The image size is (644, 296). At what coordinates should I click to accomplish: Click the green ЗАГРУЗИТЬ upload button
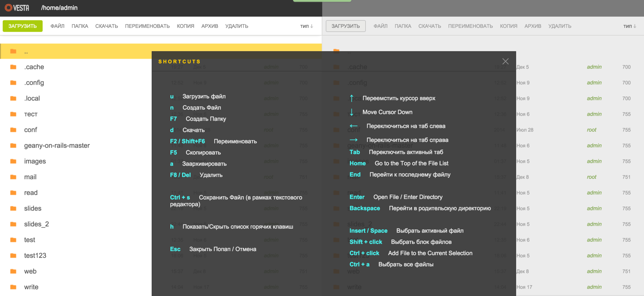pos(22,26)
